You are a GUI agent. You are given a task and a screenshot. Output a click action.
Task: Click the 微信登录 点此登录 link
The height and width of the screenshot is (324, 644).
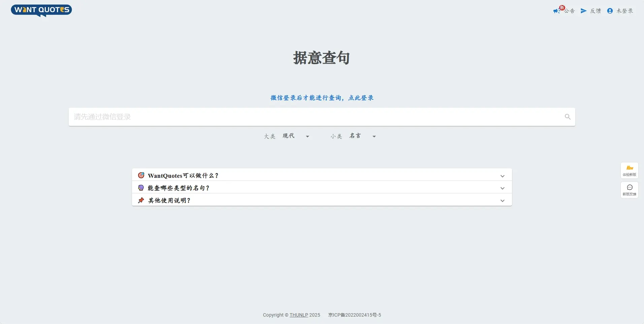point(322,98)
